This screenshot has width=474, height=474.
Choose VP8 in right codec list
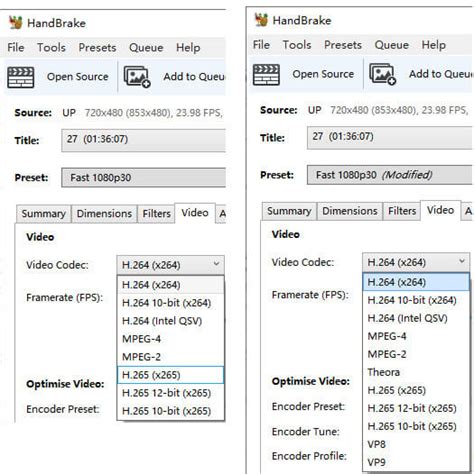[x=416, y=444]
